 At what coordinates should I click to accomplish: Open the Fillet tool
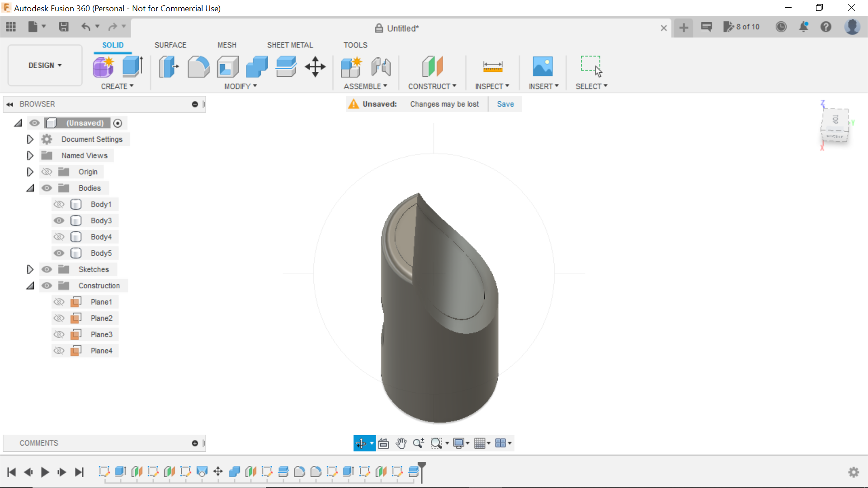click(198, 66)
